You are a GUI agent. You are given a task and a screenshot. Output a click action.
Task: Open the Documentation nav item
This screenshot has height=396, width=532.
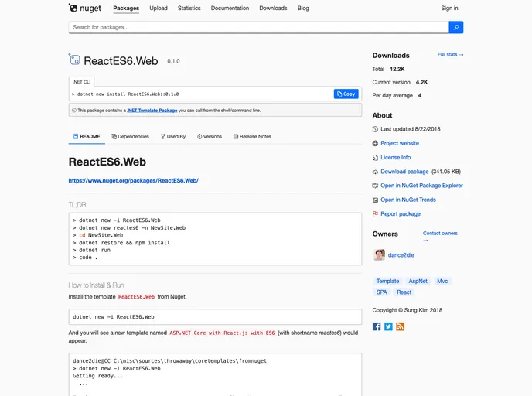(x=230, y=9)
